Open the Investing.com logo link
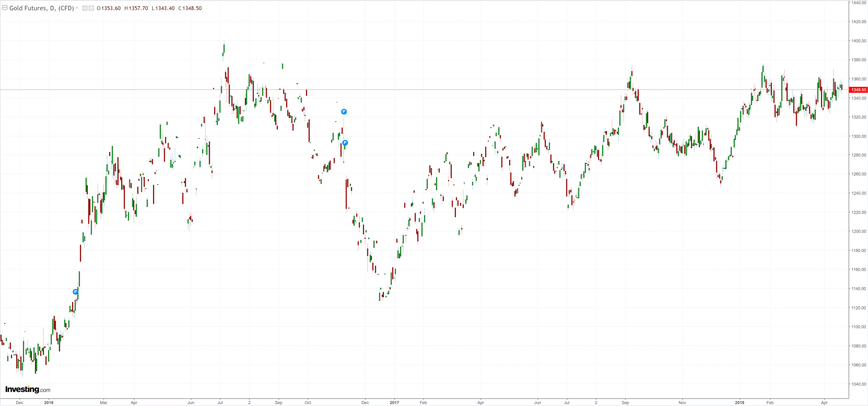The width and height of the screenshot is (868, 406). coord(28,390)
